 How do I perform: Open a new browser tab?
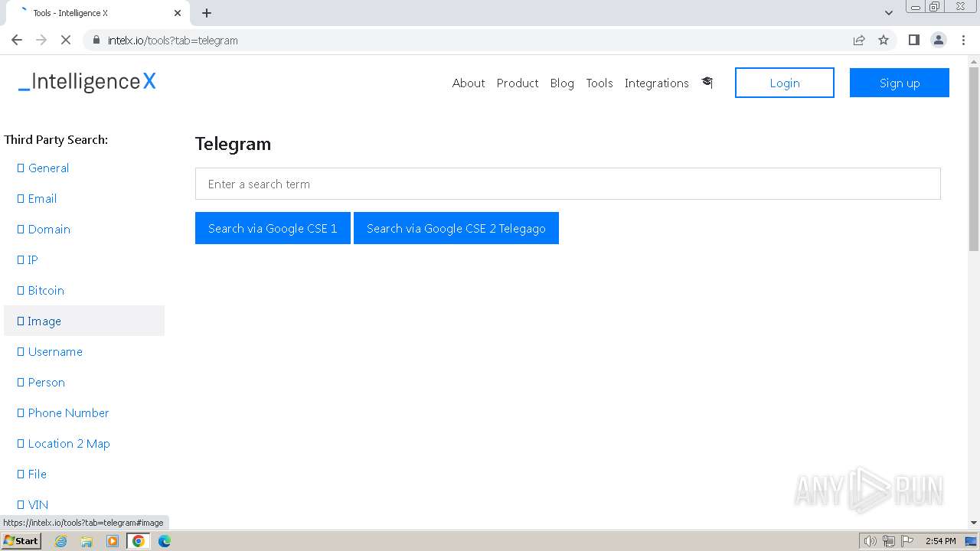207,13
